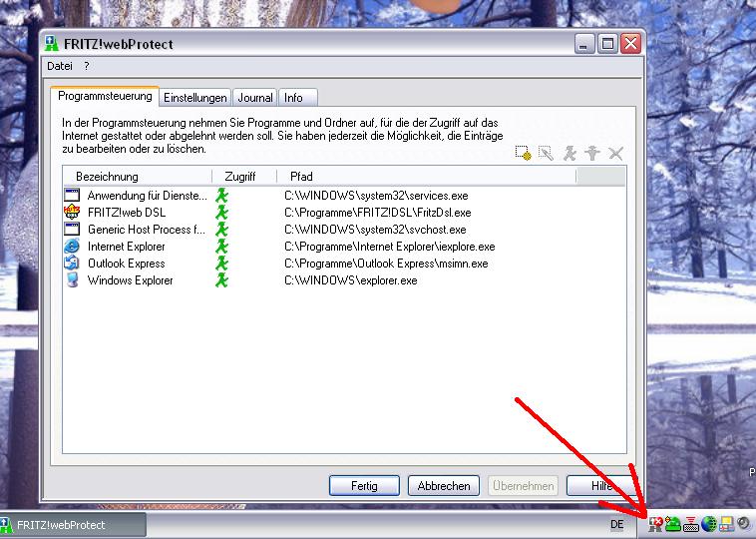Click the Hilfe button

601,486
